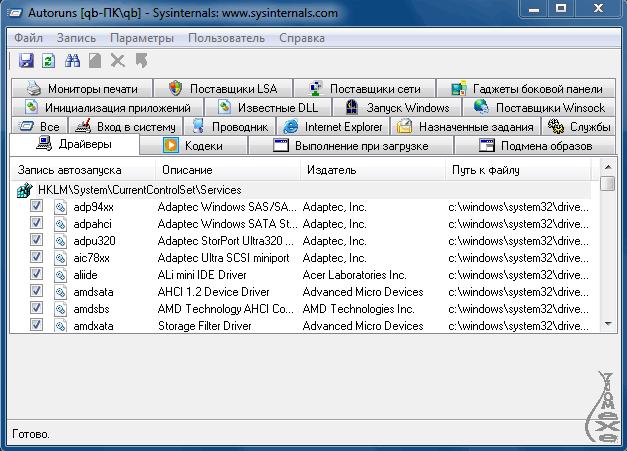This screenshot has width=627, height=451.
Task: Click the adpahci driver file icon
Action: pos(60,224)
